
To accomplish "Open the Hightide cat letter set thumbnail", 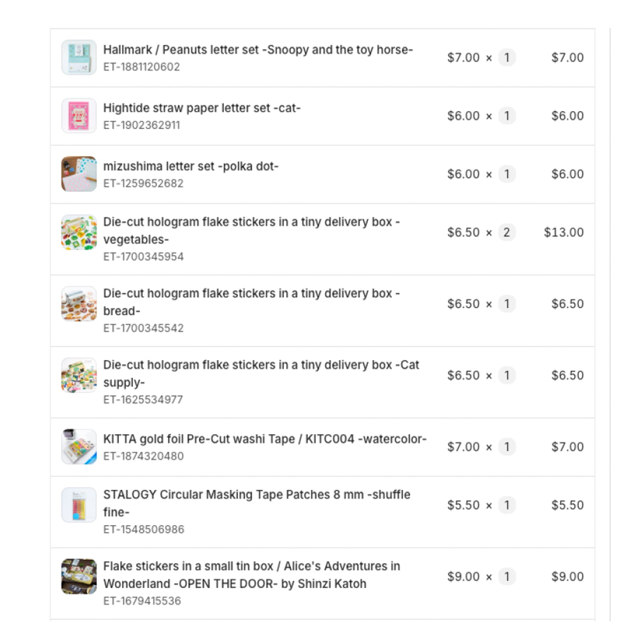I will 79,116.
